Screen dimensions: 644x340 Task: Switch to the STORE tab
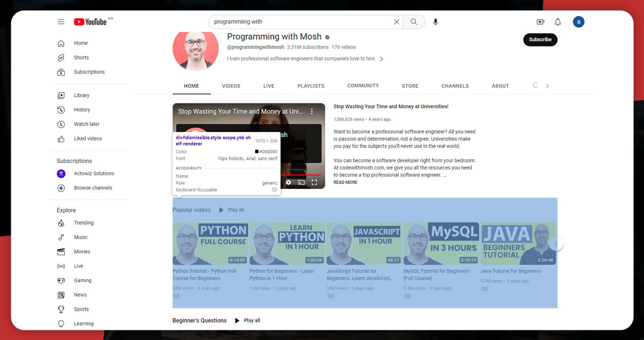coord(410,86)
